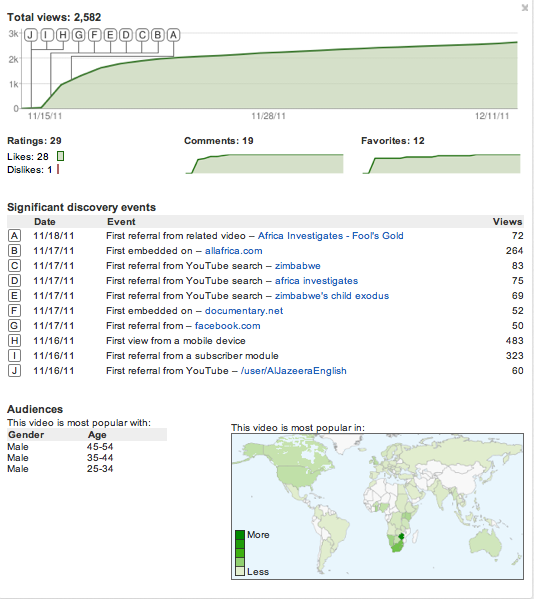Click the red Dislikes bar swatch

click(x=58, y=169)
